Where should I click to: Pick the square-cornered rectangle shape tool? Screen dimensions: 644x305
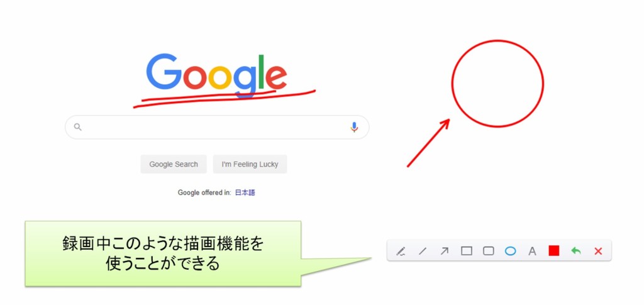pyautogui.click(x=467, y=251)
